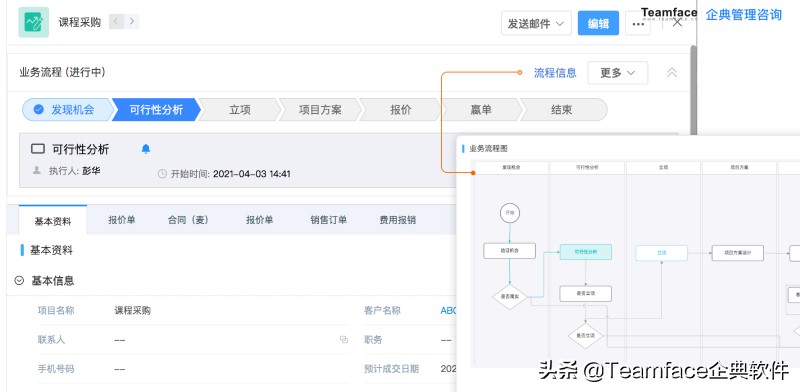Click the 是否立项 diamond node

pyautogui.click(x=585, y=336)
